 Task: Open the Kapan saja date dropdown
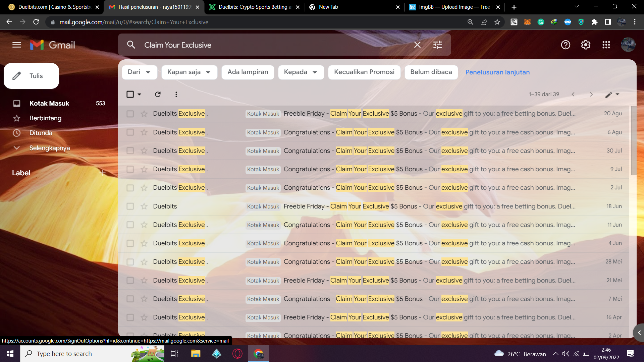click(189, 72)
